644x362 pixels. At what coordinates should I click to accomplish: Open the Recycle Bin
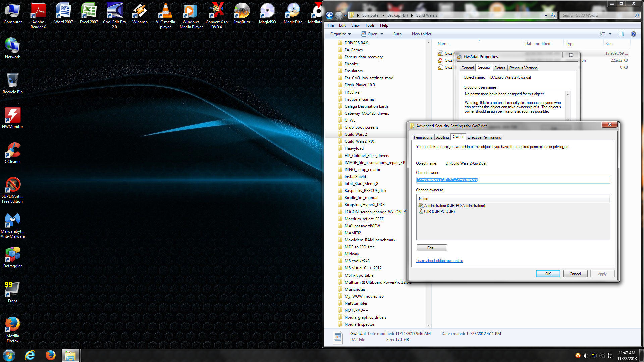(x=13, y=83)
